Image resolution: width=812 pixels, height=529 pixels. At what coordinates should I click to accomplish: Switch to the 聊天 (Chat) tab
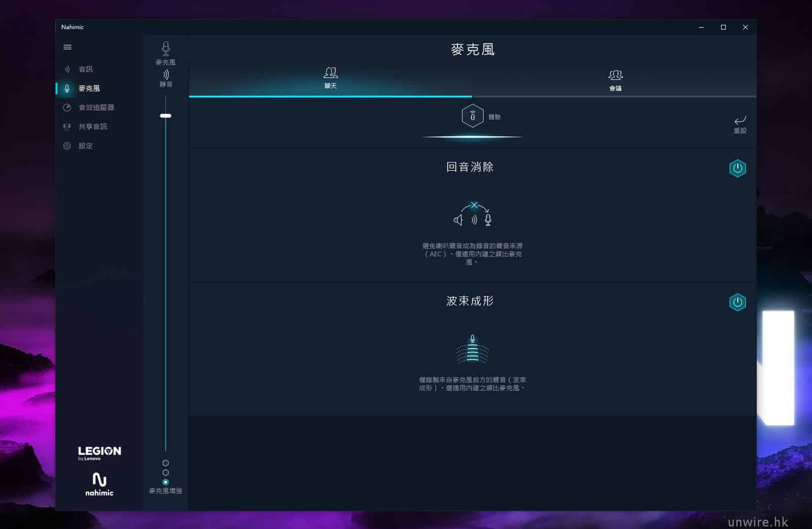(330, 78)
